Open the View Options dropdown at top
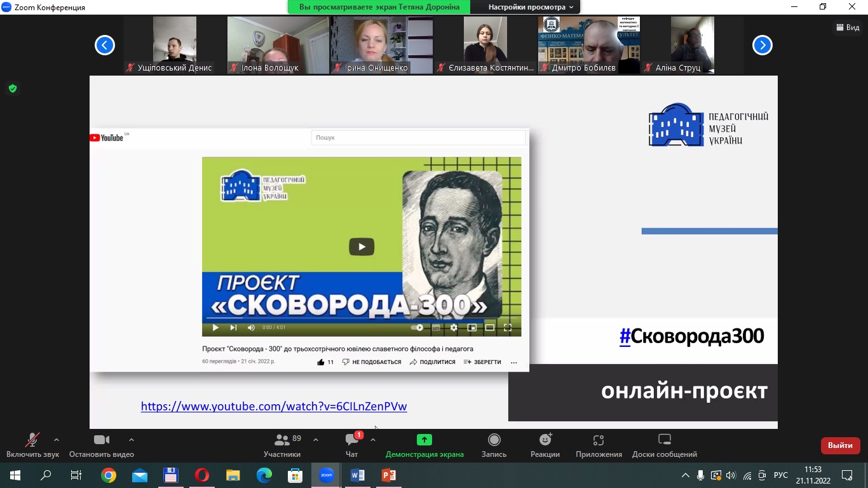This screenshot has height=488, width=868. [530, 7]
